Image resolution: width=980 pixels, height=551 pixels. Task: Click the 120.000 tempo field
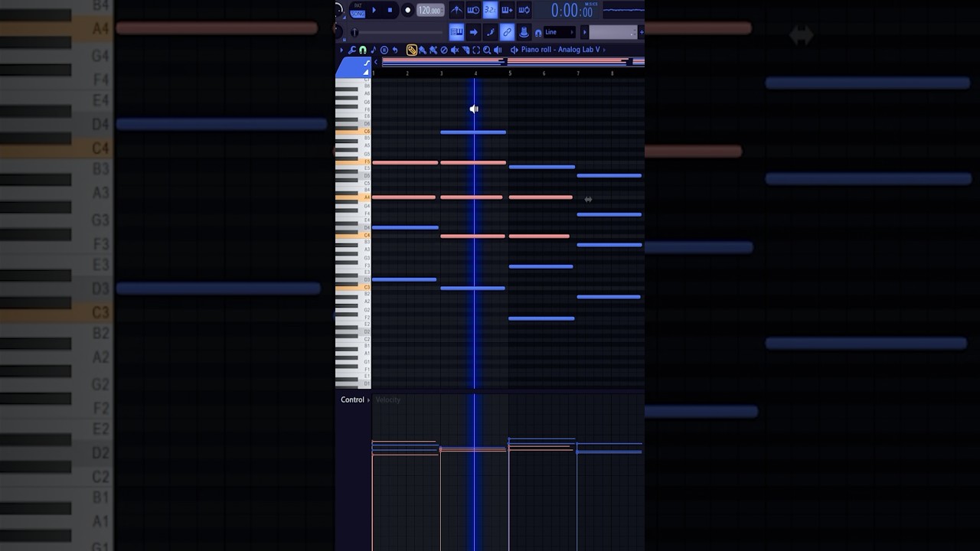click(430, 10)
